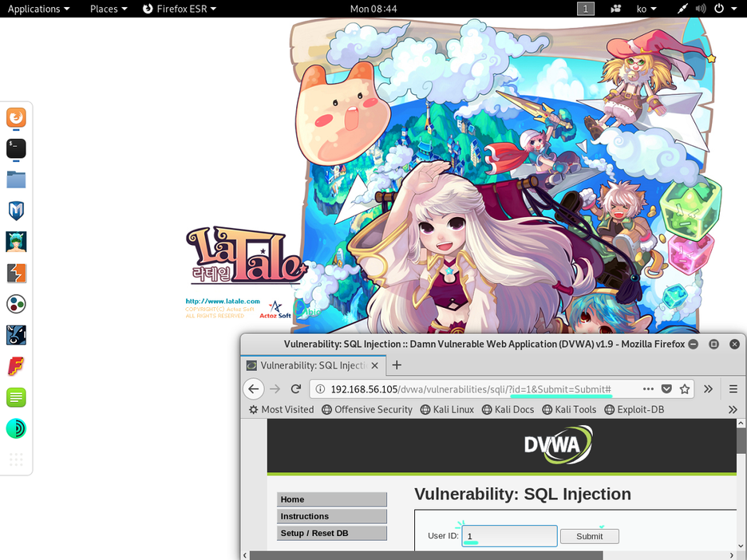The width and height of the screenshot is (747, 560).
Task: Open Firefox from the dock
Action: (16, 117)
